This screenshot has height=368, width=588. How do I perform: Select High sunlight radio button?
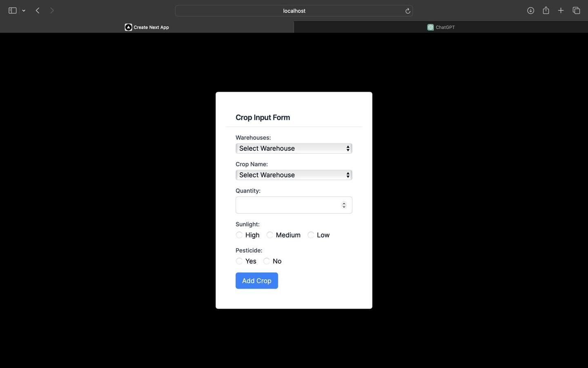239,235
